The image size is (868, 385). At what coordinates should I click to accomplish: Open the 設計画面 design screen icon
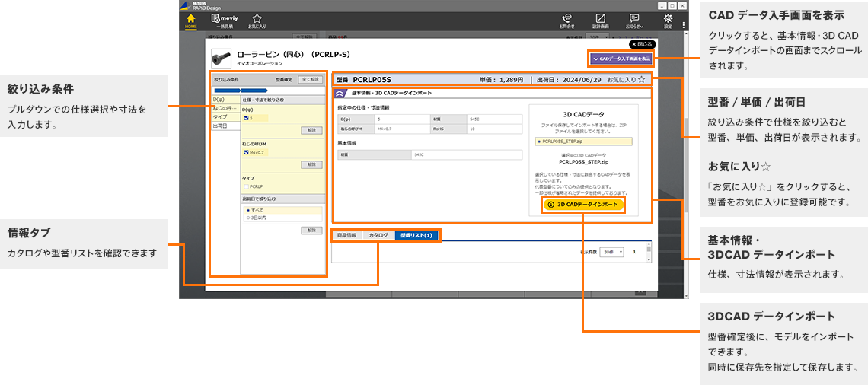pyautogui.click(x=600, y=21)
